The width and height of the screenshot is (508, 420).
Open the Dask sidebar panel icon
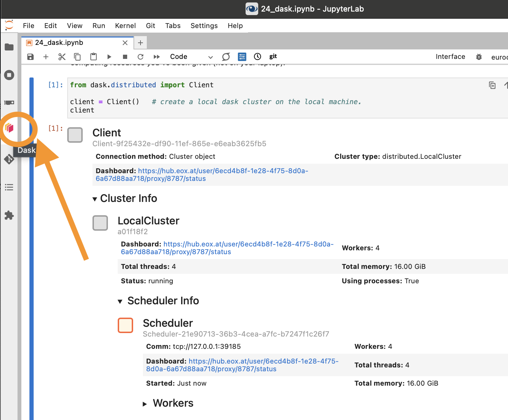[9, 128]
